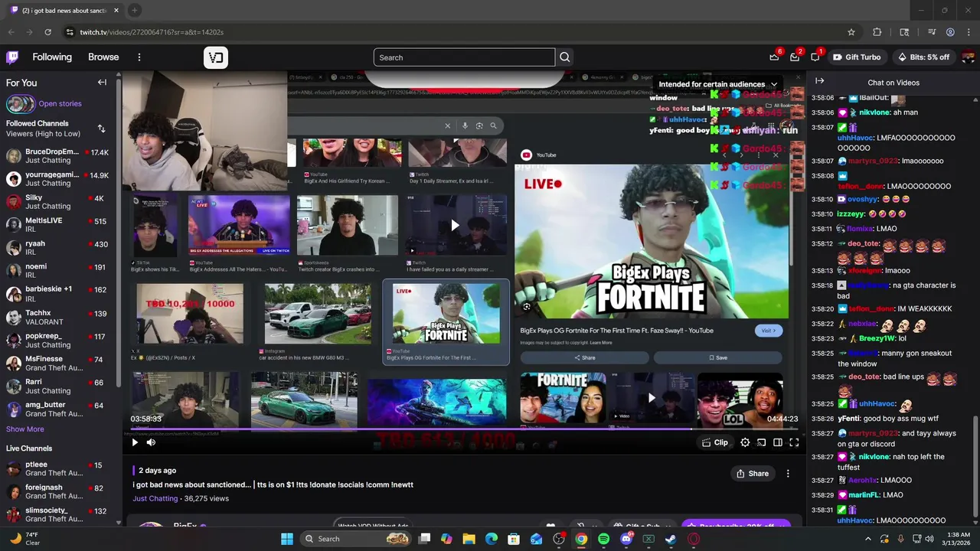Open new Chrome tab
This screenshot has width=980, height=551.
click(134, 10)
